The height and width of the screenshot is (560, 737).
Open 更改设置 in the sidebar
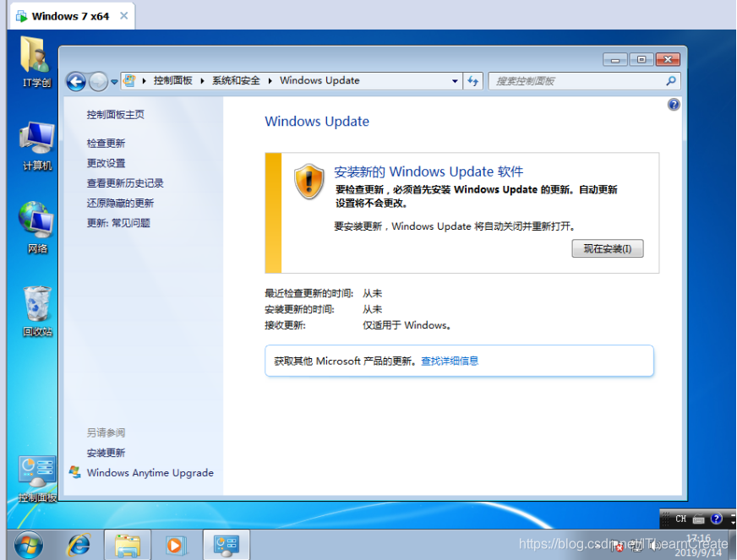pos(106,163)
